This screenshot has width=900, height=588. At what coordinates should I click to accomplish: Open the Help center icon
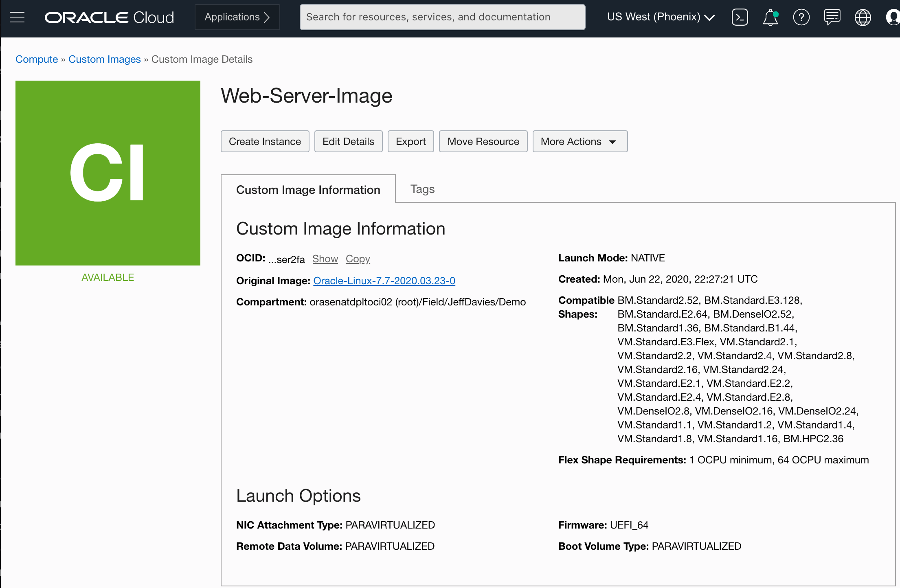click(801, 17)
